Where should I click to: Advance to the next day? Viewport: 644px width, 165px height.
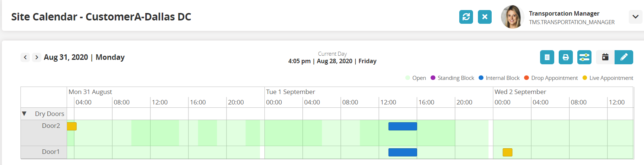[37, 57]
